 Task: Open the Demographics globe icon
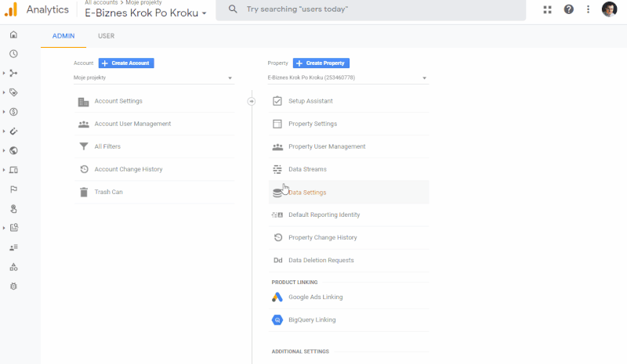click(x=13, y=151)
